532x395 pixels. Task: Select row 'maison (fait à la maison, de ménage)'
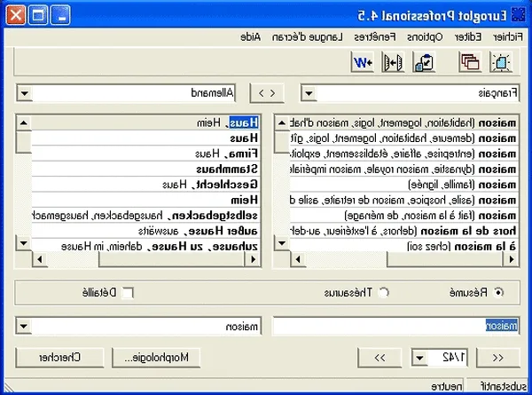click(404, 216)
